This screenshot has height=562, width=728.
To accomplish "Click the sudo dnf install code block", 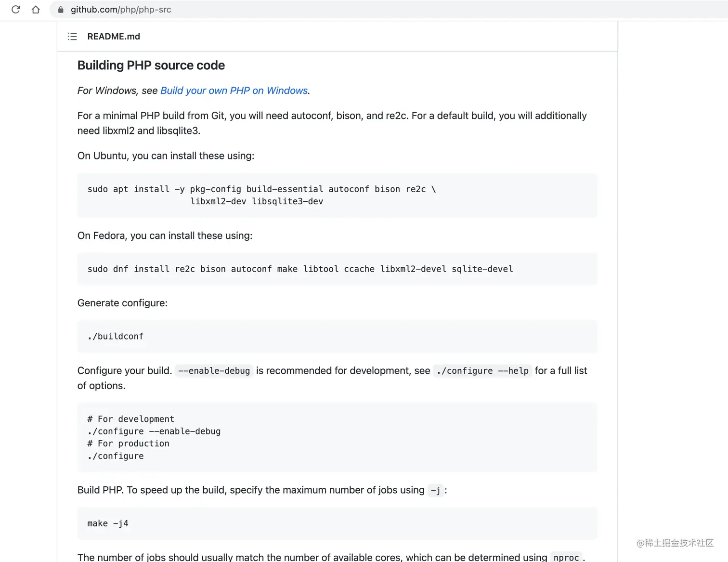I will 337,269.
